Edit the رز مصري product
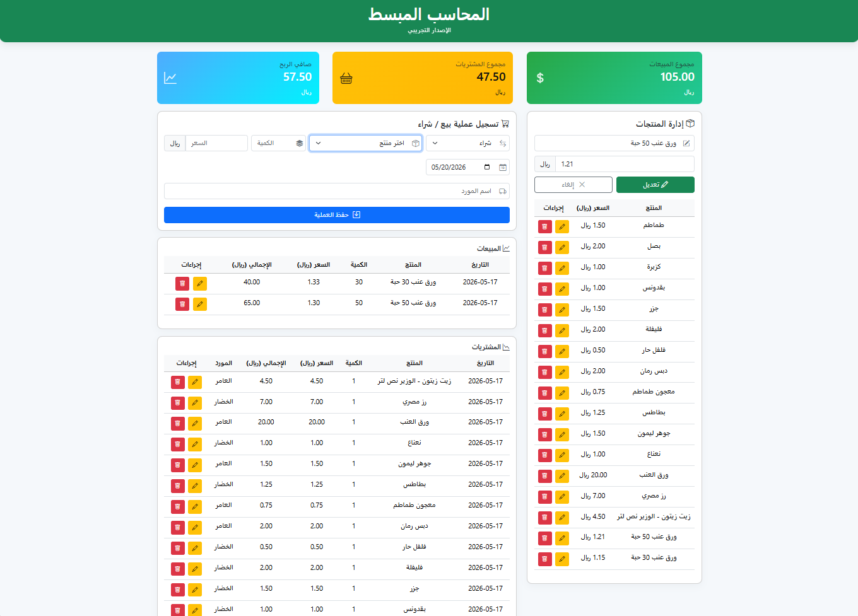 562,497
